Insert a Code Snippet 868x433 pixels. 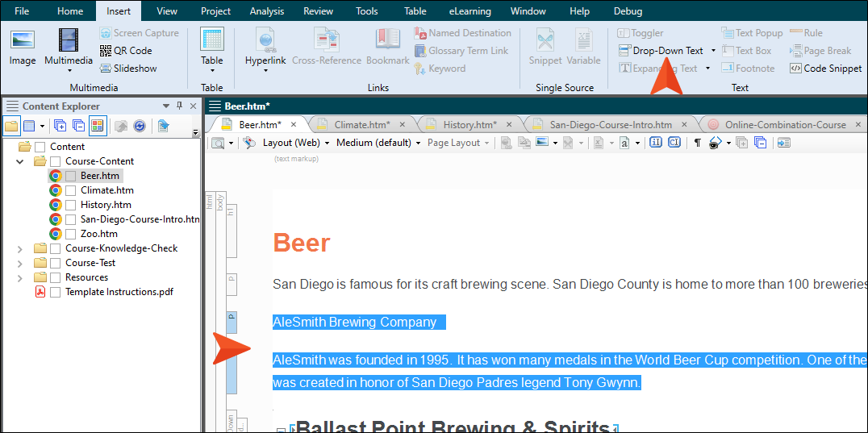point(826,68)
